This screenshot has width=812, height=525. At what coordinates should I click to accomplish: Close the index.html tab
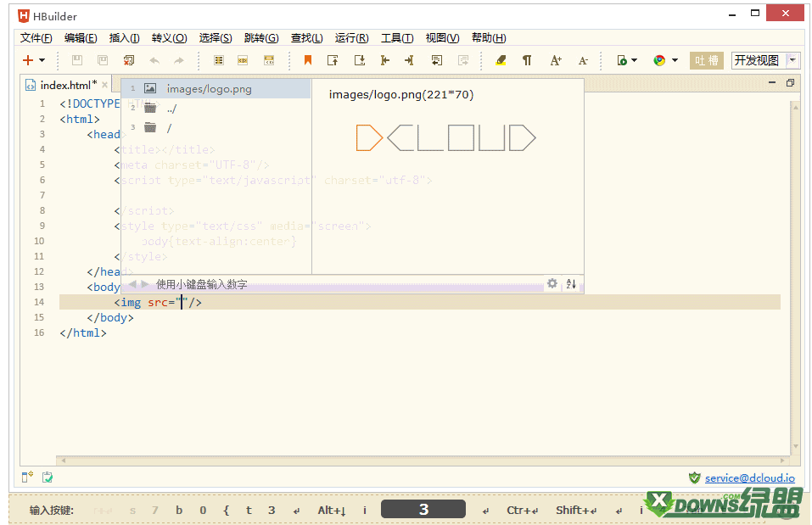105,85
